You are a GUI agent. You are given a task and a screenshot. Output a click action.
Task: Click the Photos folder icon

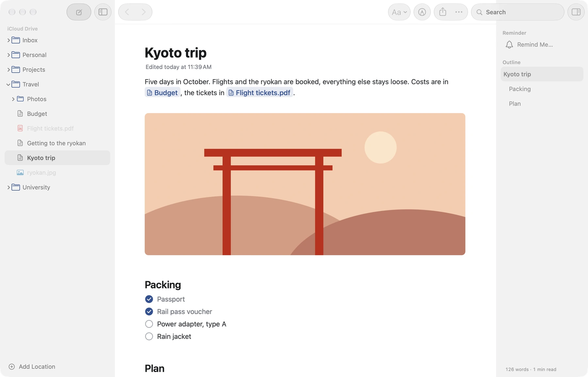pyautogui.click(x=20, y=99)
